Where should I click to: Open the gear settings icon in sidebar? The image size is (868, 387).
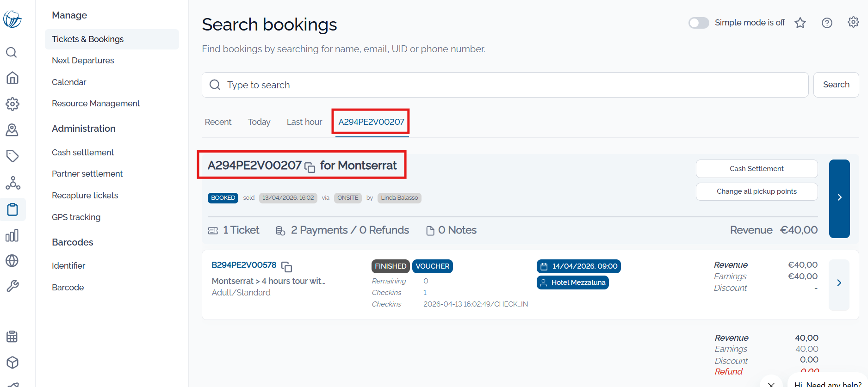coord(12,104)
